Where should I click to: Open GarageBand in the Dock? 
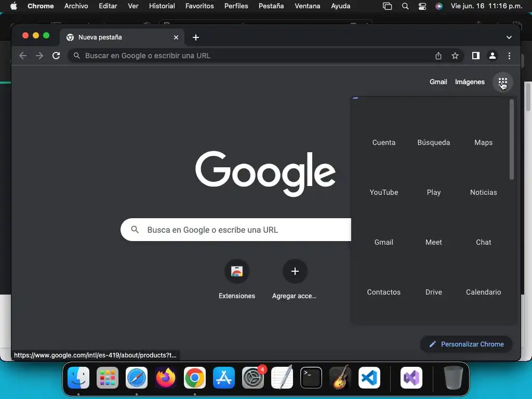click(340, 378)
